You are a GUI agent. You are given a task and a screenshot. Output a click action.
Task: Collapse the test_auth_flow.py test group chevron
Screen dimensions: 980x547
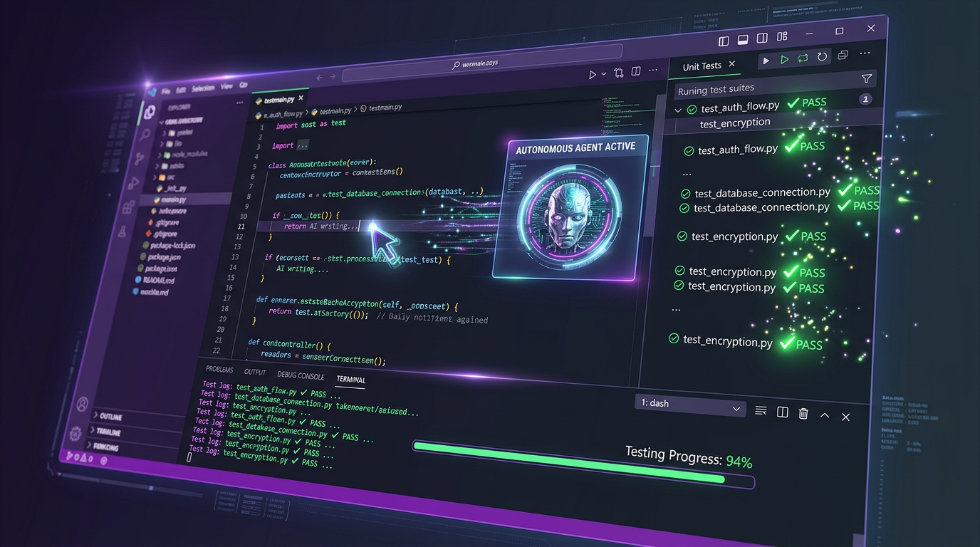click(678, 110)
